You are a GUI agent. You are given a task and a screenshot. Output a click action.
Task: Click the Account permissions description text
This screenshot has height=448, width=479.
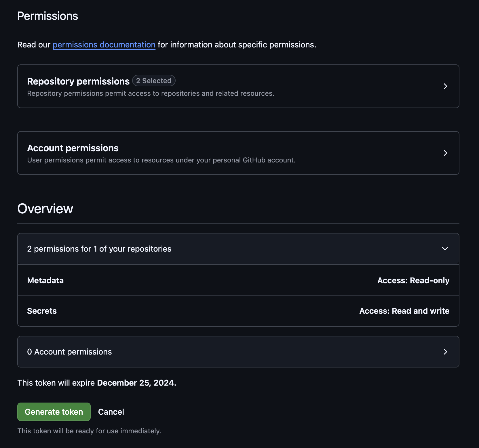click(x=161, y=160)
